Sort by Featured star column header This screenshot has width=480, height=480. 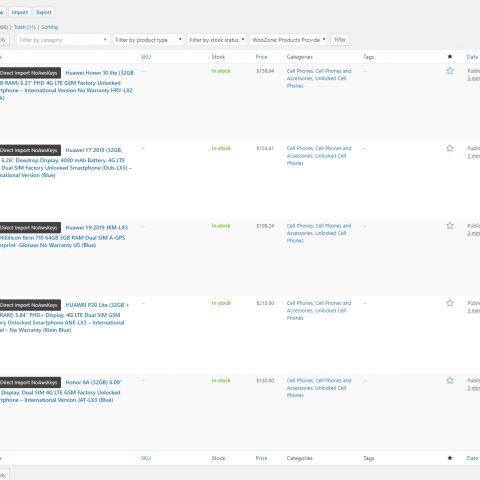point(450,57)
